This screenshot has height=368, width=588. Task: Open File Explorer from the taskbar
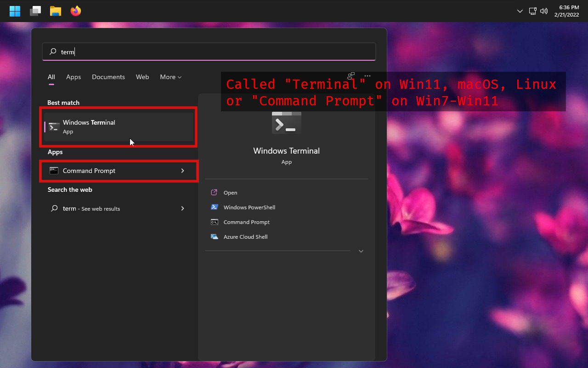(x=55, y=11)
